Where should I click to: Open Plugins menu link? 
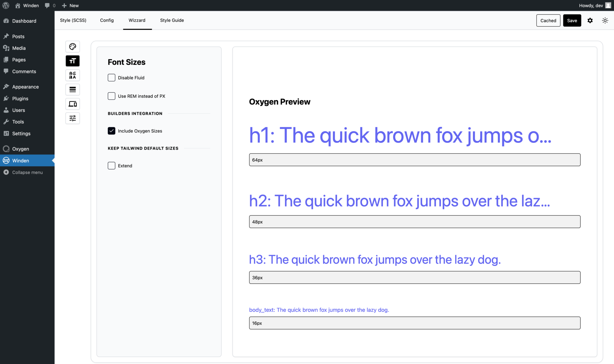click(x=20, y=98)
